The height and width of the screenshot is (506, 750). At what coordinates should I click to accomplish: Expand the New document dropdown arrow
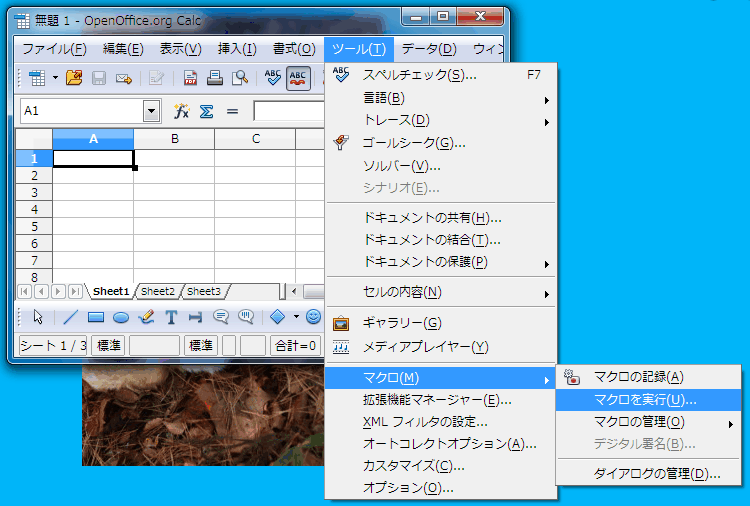pos(55,78)
